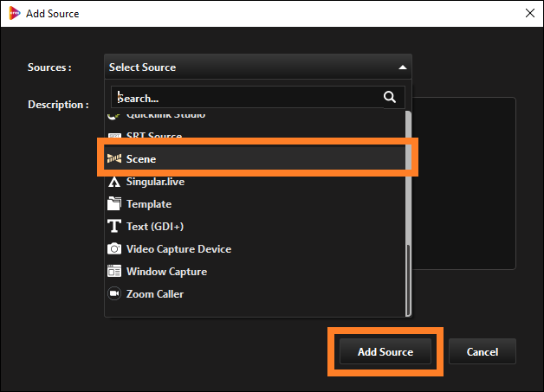
Task: Click the Description text area
Action: pyautogui.click(x=463, y=183)
